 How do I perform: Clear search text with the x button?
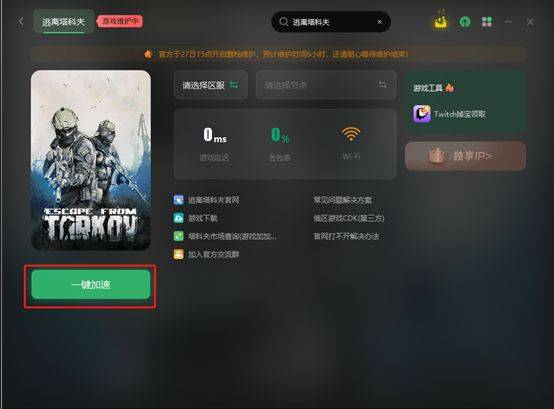pyautogui.click(x=379, y=22)
